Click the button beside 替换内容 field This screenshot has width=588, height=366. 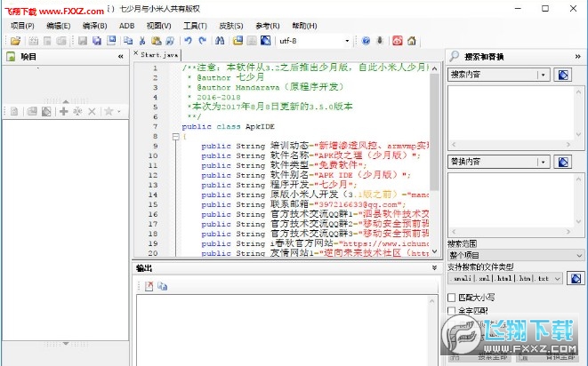pyautogui.click(x=563, y=162)
